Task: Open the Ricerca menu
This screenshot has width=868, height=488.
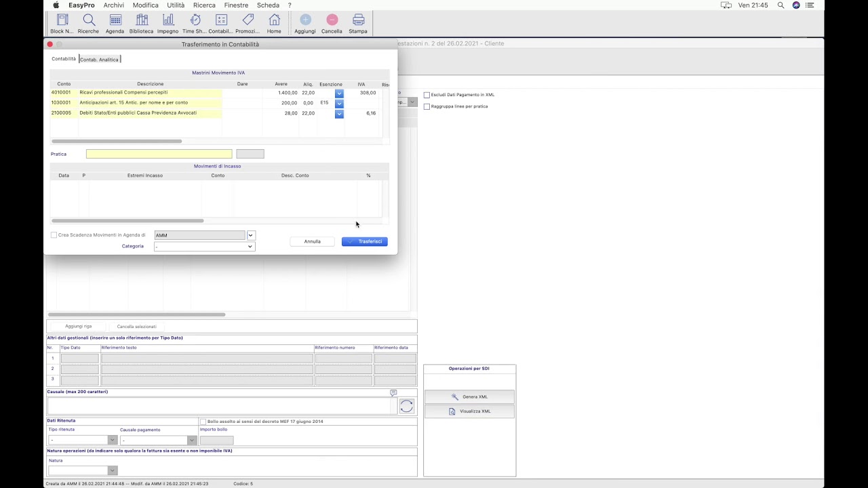Action: coord(204,5)
